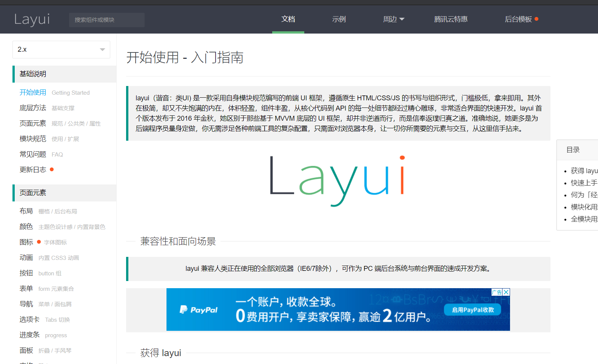
Task: Expand the 周边 dropdown menu
Action: coord(393,19)
